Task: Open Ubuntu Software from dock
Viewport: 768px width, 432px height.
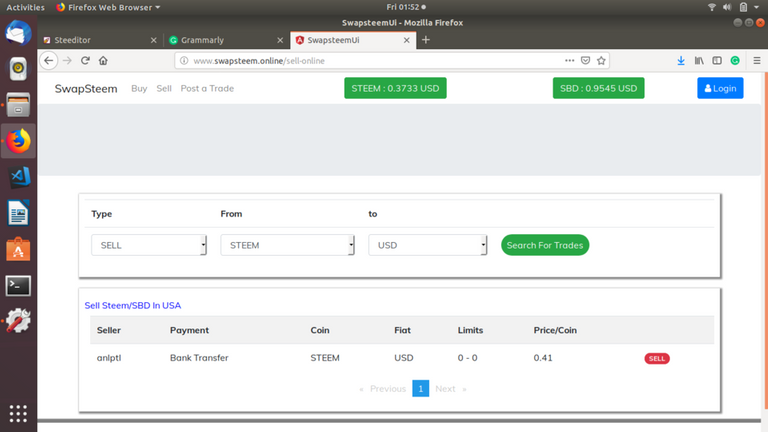Action: click(18, 249)
